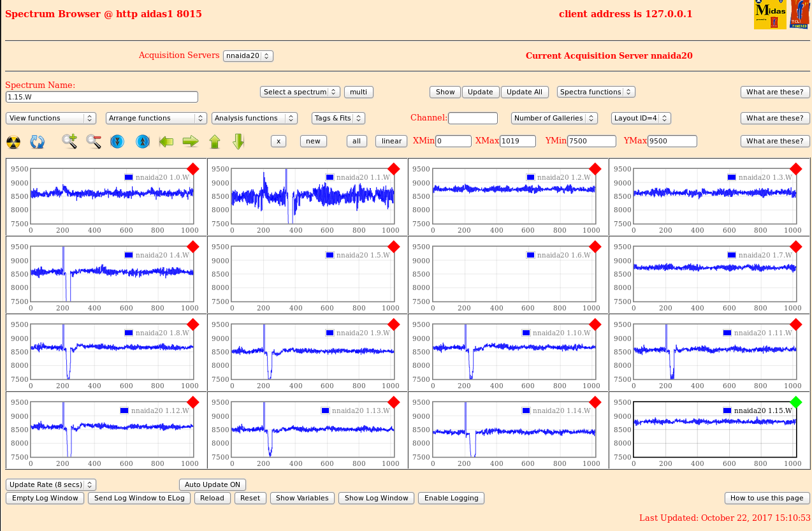
Task: Click the blue double down-arrow icon
Action: point(117,142)
